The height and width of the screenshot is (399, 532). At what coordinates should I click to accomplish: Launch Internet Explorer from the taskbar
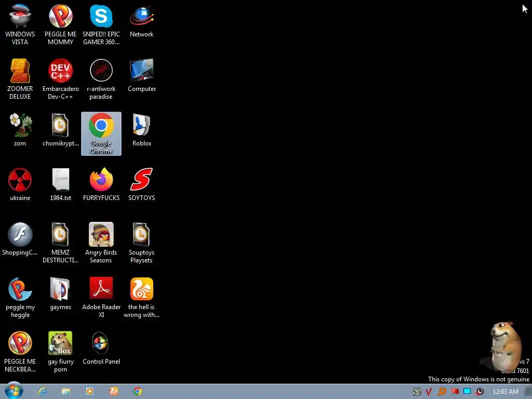[42, 391]
